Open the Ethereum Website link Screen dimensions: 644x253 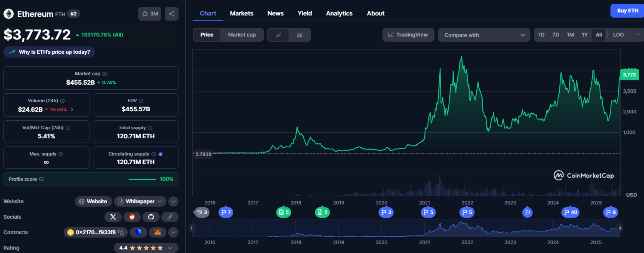pyautogui.click(x=93, y=201)
